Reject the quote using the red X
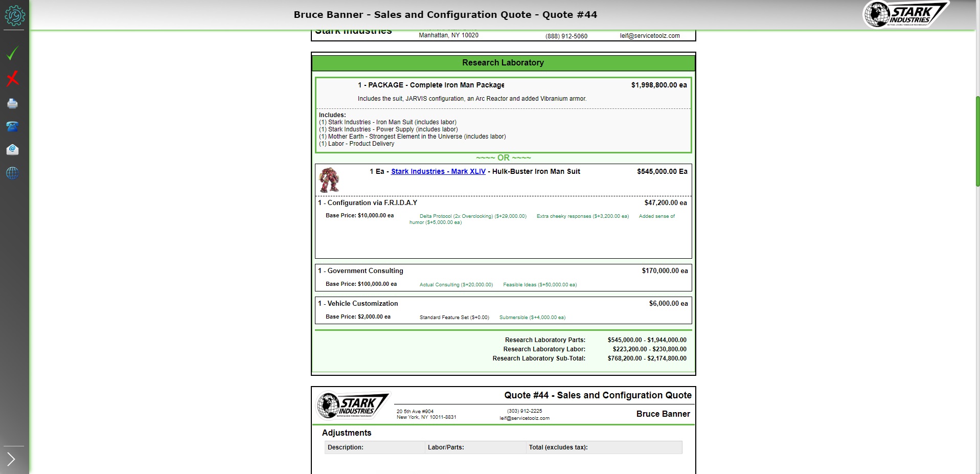The width and height of the screenshot is (980, 474). point(12,79)
